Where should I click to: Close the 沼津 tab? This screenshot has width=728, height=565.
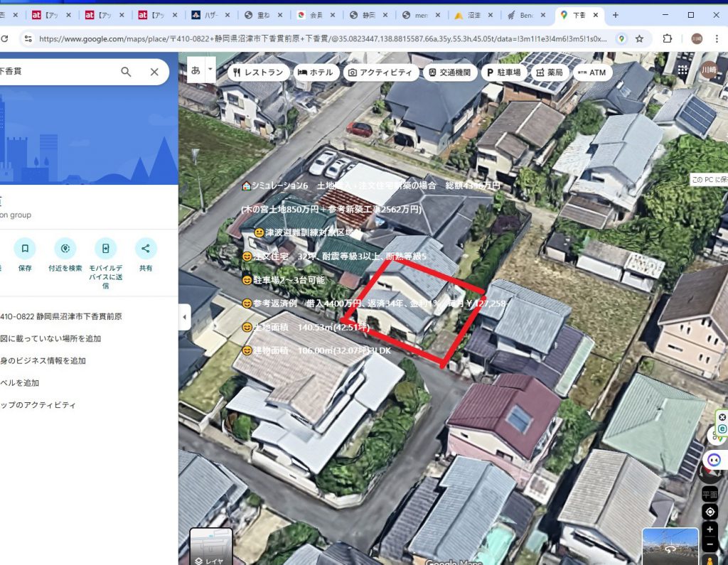[x=491, y=15]
